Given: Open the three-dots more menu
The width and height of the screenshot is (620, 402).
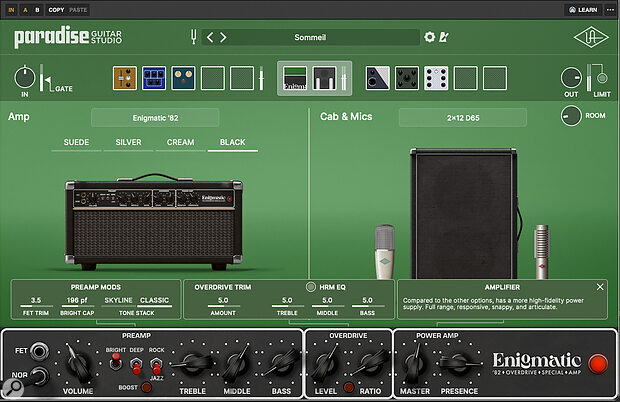Looking at the screenshot, I should tap(611, 9).
